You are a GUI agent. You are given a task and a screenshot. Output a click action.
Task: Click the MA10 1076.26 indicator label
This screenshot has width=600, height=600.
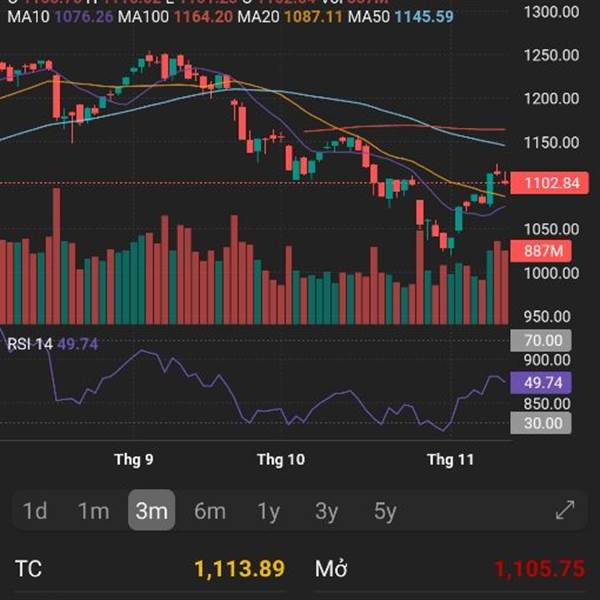(x=60, y=17)
